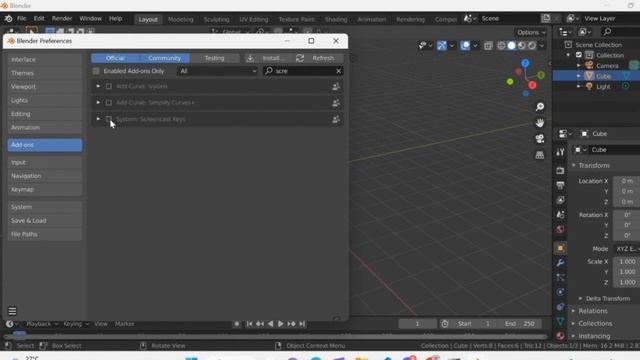This screenshot has width=640, height=360.
Task: Open the Interface preferences section
Action: 45,60
